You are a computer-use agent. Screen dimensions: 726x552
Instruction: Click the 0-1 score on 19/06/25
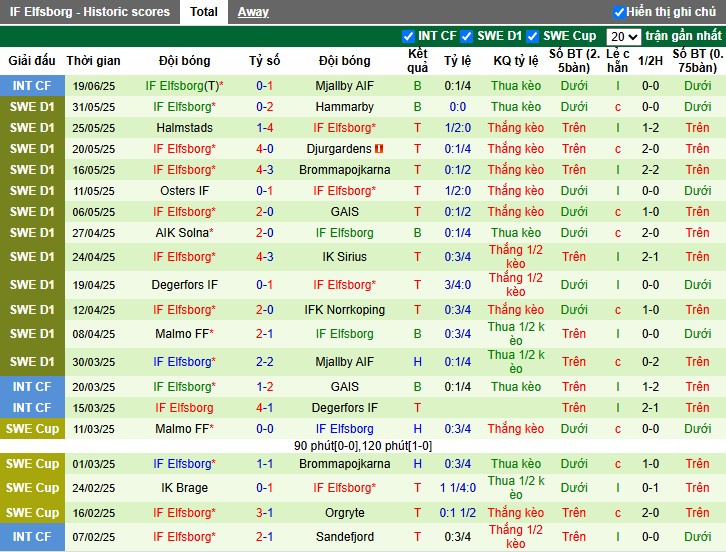[264, 86]
